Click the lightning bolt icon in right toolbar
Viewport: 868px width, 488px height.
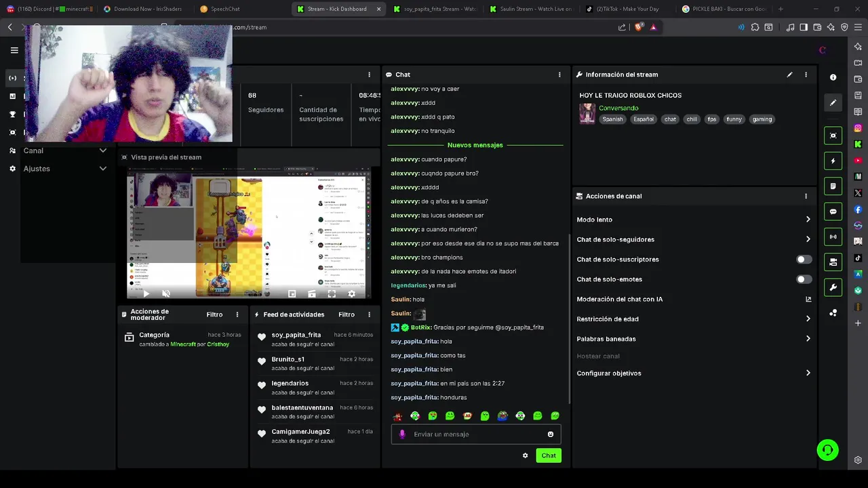(833, 161)
